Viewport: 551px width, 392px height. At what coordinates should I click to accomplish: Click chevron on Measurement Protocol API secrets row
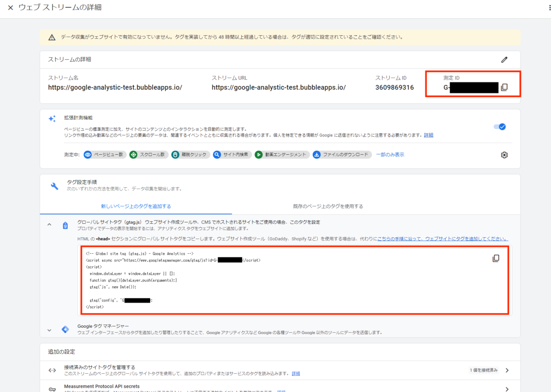coord(507,389)
